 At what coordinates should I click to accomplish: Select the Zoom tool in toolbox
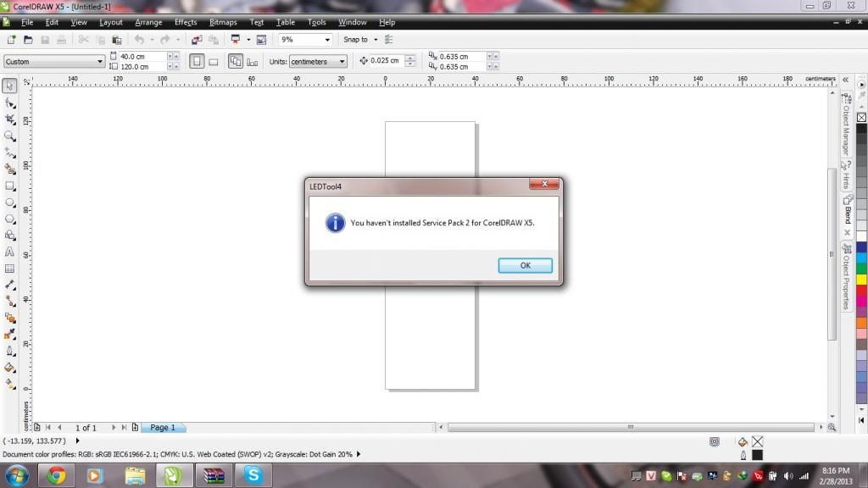(9, 136)
